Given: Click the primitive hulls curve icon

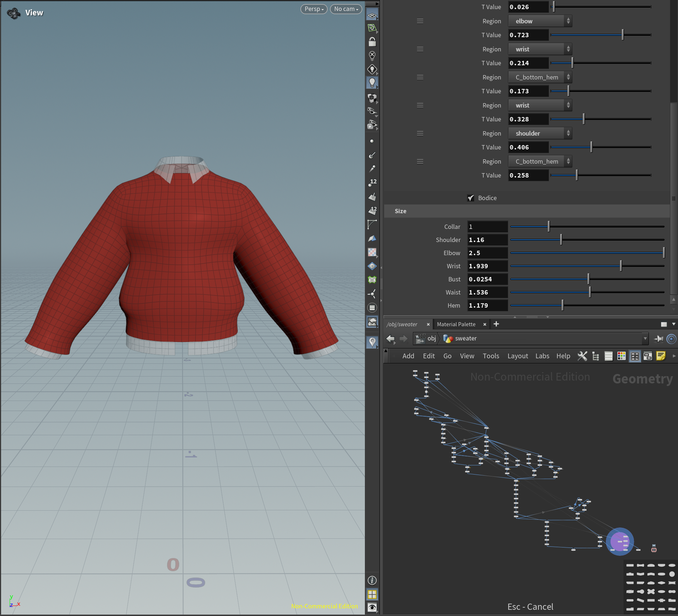Looking at the screenshot, I should click(372, 225).
